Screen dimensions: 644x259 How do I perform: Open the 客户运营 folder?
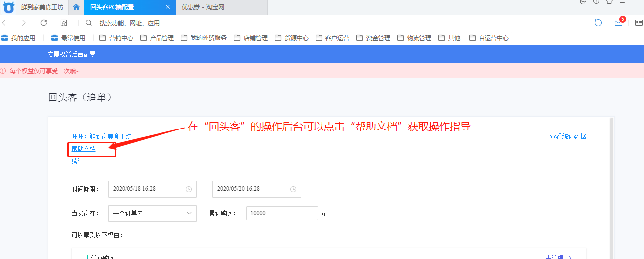(332, 38)
